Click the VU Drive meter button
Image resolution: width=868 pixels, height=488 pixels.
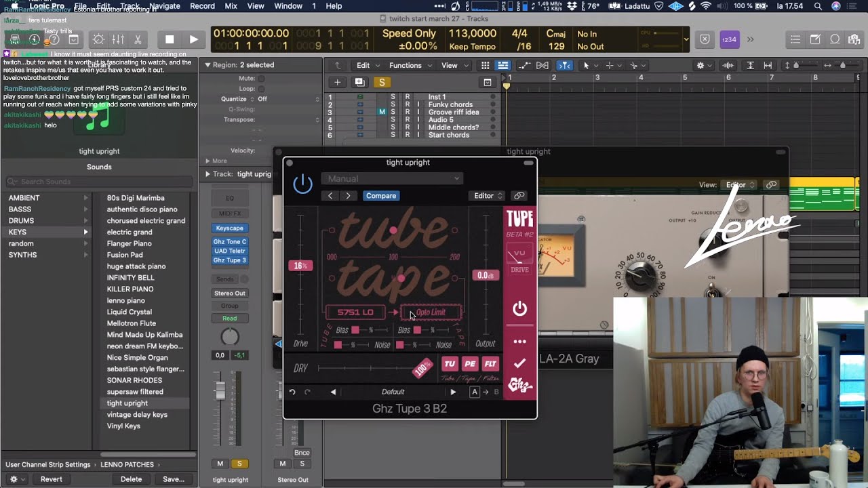coord(519,260)
